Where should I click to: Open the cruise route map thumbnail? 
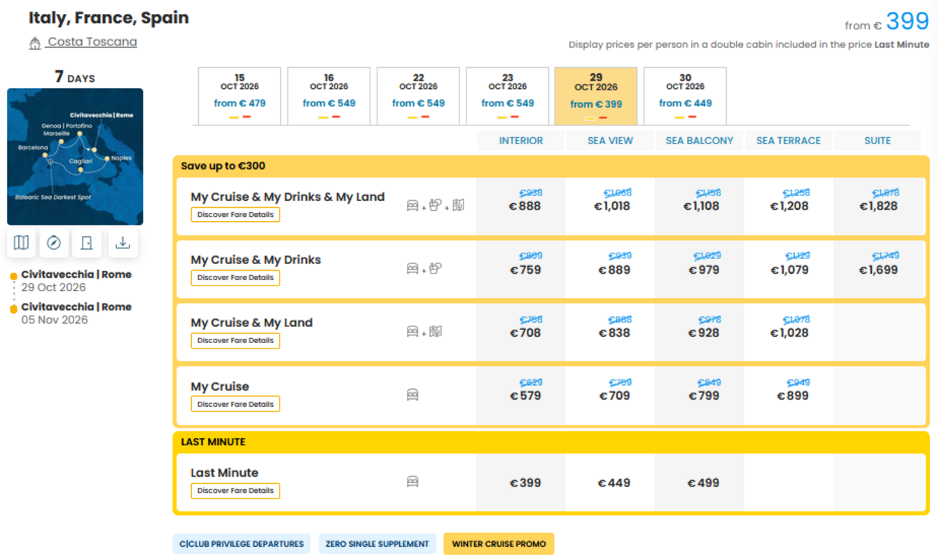pyautogui.click(x=75, y=157)
